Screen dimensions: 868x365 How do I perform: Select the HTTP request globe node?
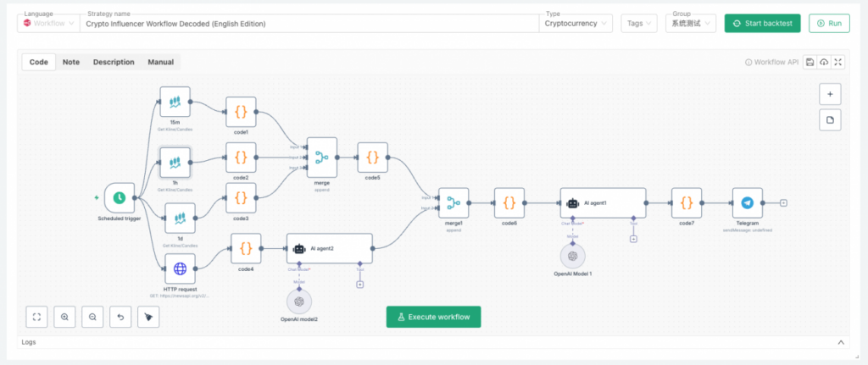(x=180, y=269)
